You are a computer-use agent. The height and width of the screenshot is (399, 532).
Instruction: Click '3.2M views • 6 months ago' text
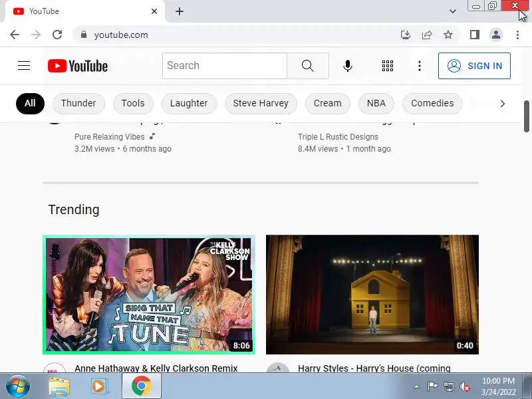tap(123, 148)
